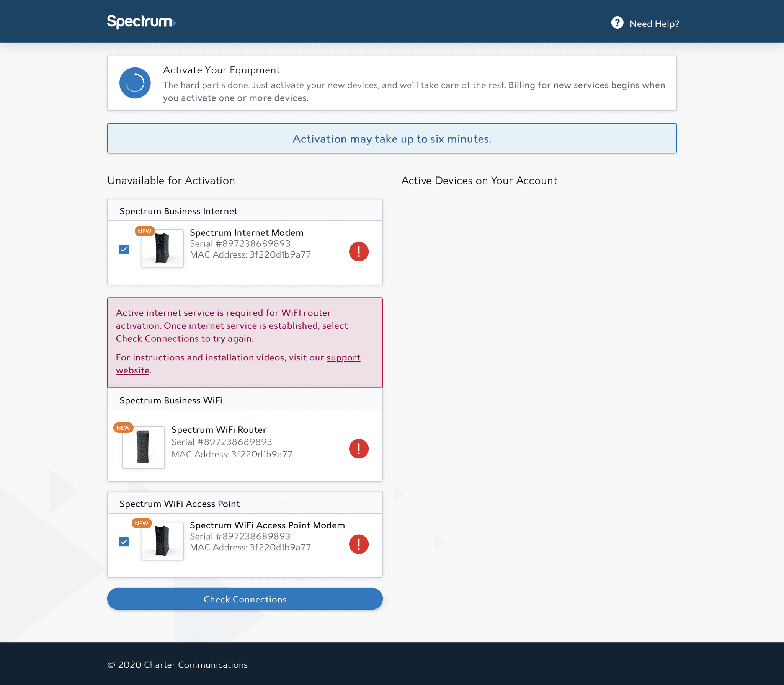Click the NEW badge on Internet Modem
The image size is (784, 685).
click(144, 231)
